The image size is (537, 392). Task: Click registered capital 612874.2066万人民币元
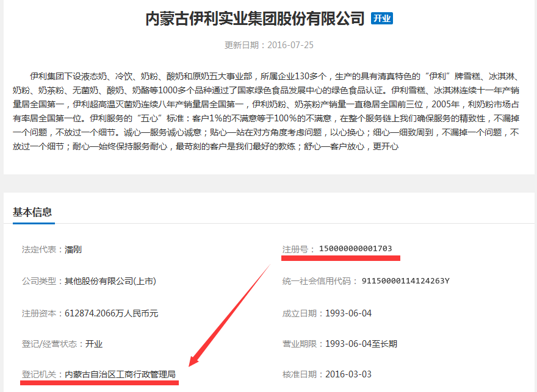[112, 313]
